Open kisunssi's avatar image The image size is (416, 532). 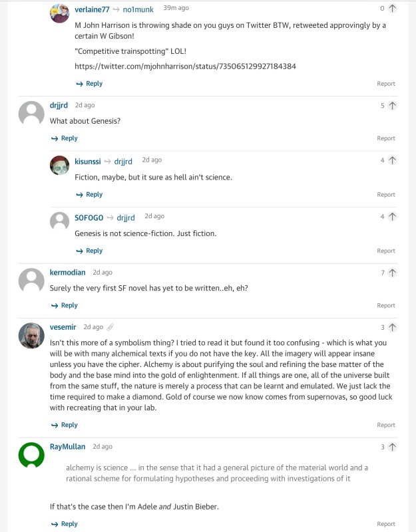60,166
